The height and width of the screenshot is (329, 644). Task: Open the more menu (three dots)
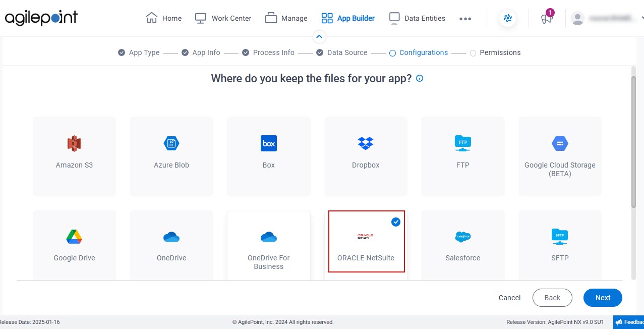[465, 19]
